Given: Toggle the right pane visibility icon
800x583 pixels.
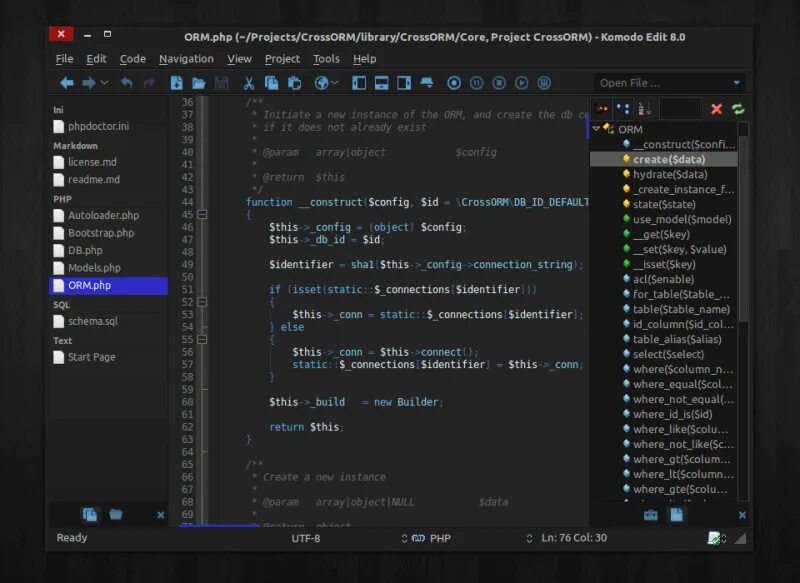Looking at the screenshot, I should pos(404,83).
